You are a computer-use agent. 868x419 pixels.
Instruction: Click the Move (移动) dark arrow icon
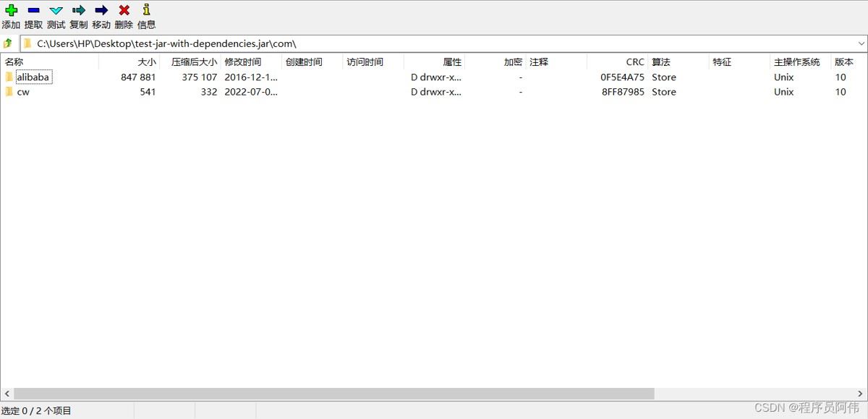101,10
